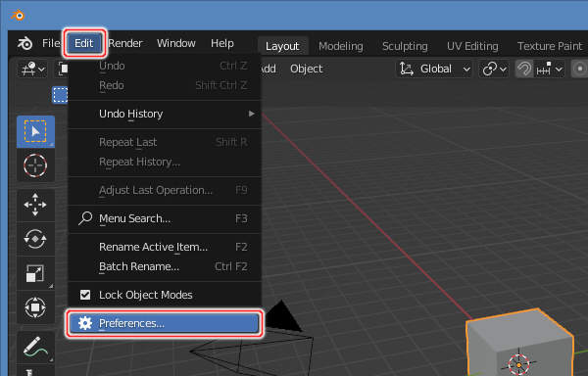Select the Scale tool
This screenshot has width=588, height=376.
coord(35,273)
